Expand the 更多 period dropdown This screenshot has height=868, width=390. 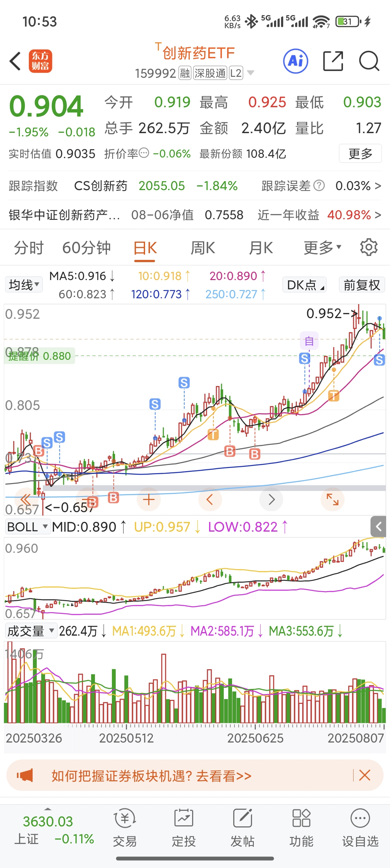[322, 248]
